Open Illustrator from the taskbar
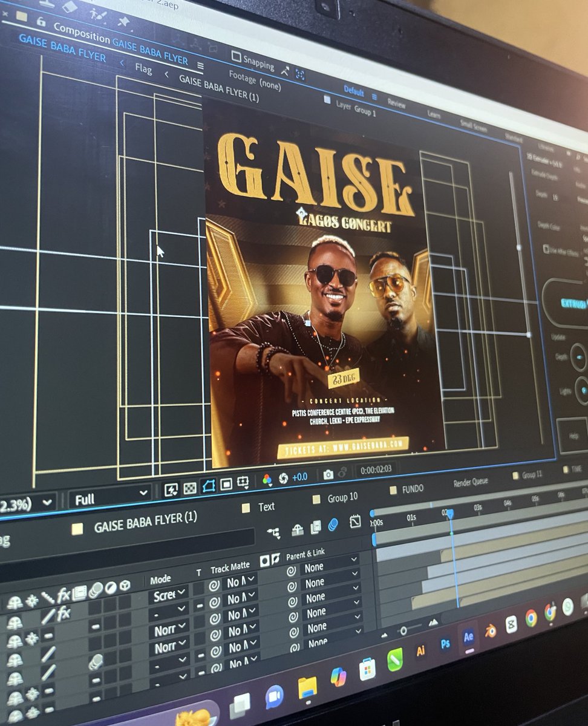This screenshot has width=588, height=726. point(420,651)
